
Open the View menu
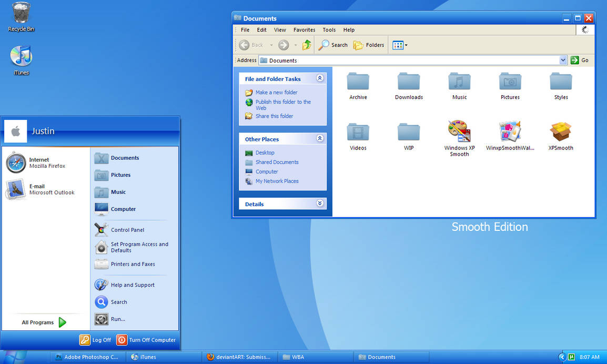(x=280, y=30)
